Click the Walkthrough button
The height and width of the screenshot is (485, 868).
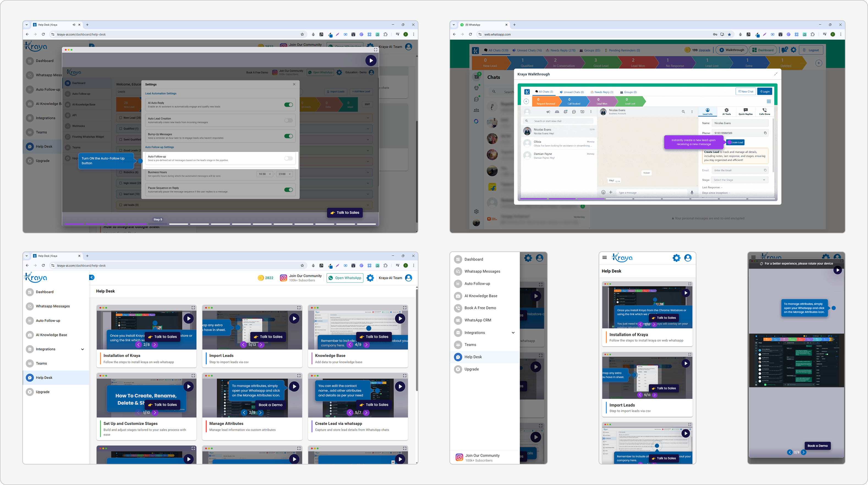click(x=732, y=50)
